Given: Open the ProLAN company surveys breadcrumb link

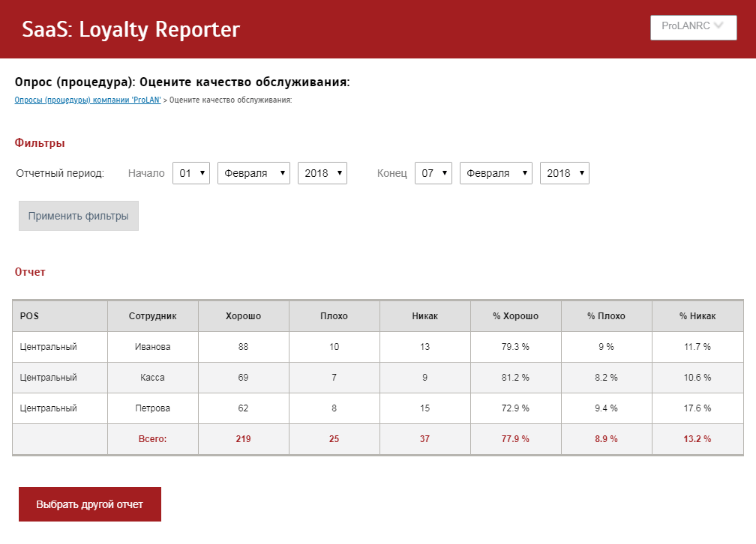Looking at the screenshot, I should 88,100.
